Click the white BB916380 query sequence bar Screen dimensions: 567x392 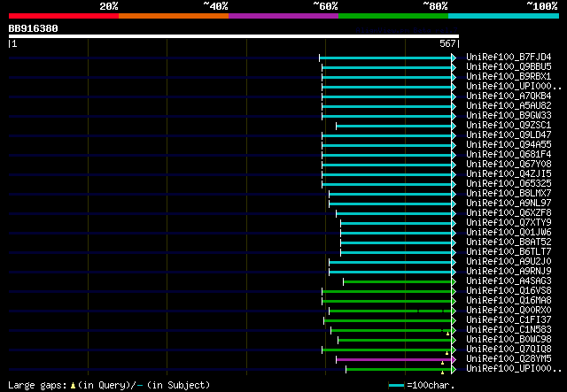click(234, 36)
